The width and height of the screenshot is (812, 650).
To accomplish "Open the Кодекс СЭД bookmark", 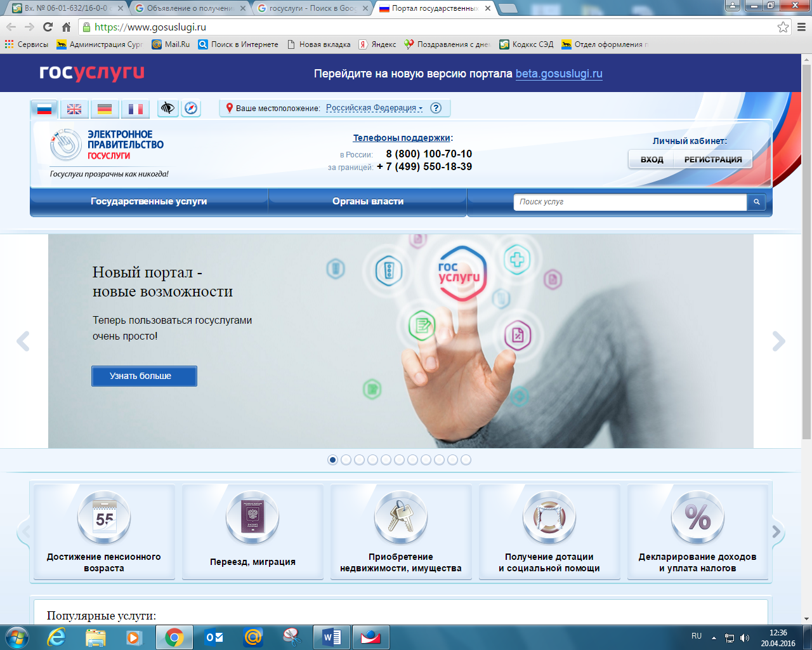I will [x=527, y=44].
